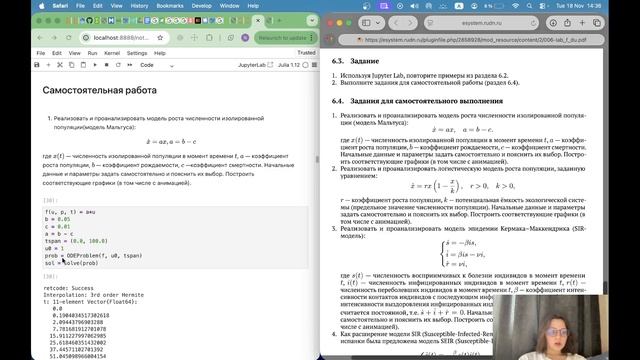This screenshot has width=640, height=360.
Task: Insert a new cell with the plus icon
Action: coord(48,65)
